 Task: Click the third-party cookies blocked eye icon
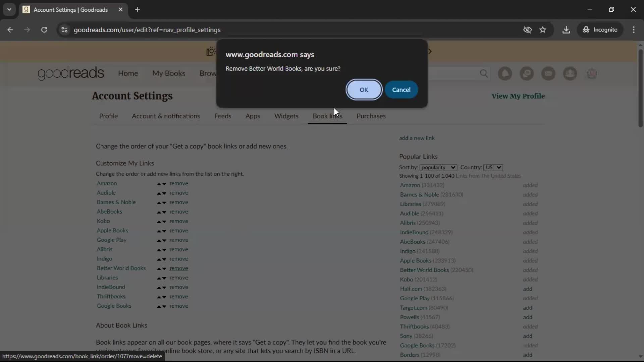click(527, 30)
